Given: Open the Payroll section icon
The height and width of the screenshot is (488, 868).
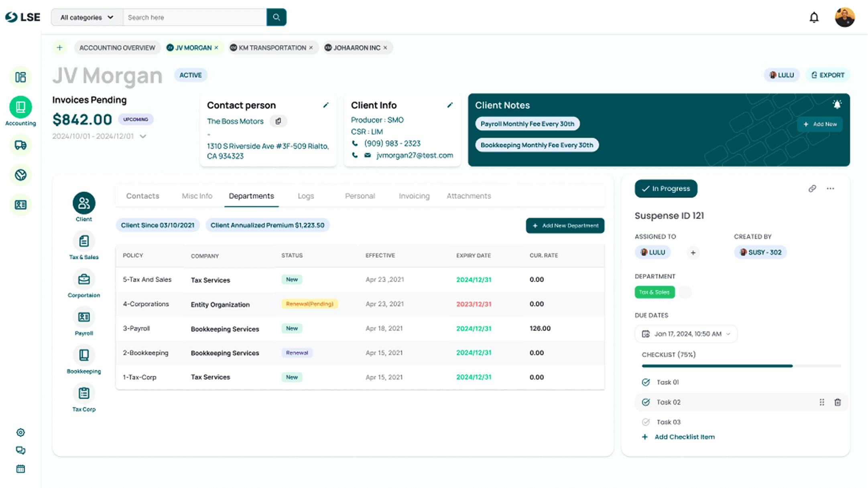Looking at the screenshot, I should [x=84, y=318].
